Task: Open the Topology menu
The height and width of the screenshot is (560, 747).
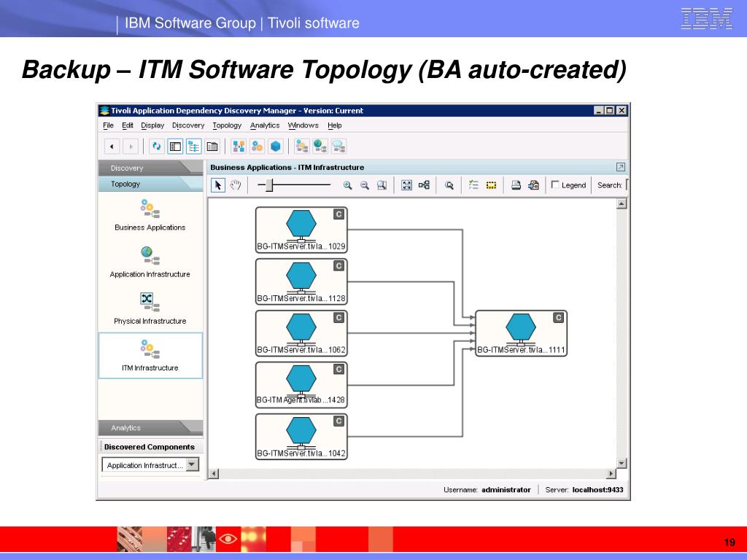Action: (227, 125)
